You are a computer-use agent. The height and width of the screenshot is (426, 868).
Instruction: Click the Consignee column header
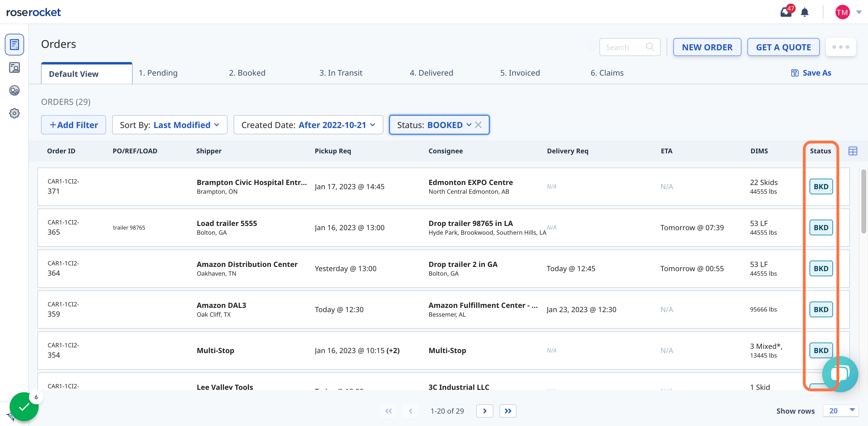pos(445,151)
